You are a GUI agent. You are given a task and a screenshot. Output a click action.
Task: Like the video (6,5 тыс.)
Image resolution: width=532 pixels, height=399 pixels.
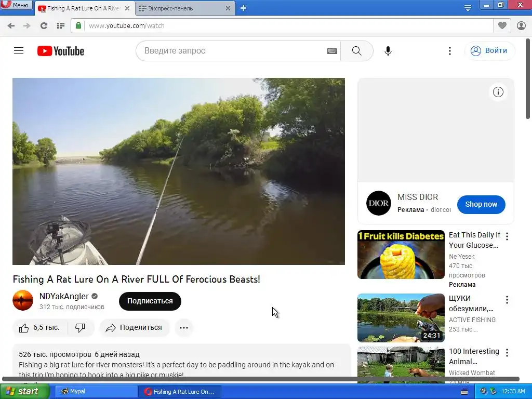coord(39,328)
